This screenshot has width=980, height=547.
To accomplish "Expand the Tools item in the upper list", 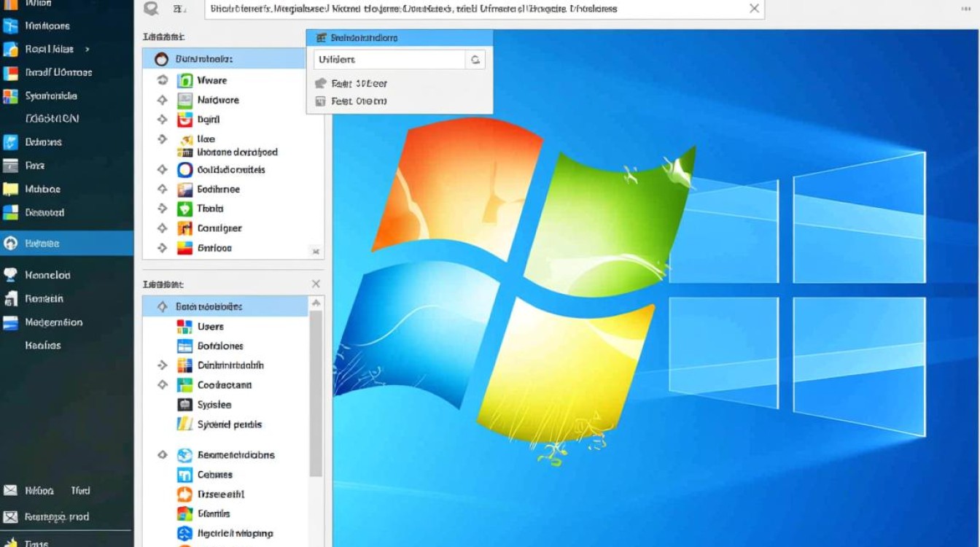I will 162,209.
